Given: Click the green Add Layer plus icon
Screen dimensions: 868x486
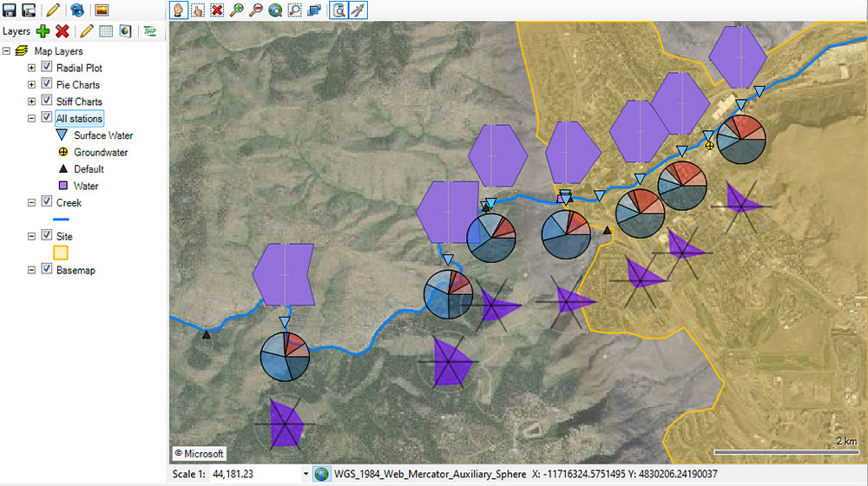Looking at the screenshot, I should pyautogui.click(x=43, y=31).
